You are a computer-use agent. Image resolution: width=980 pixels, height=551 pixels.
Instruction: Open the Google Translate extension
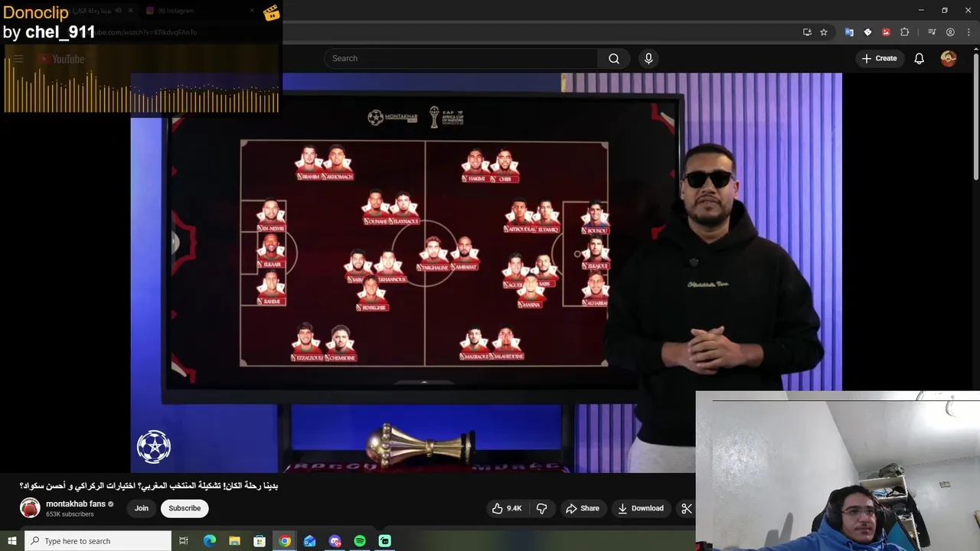pyautogui.click(x=849, y=32)
